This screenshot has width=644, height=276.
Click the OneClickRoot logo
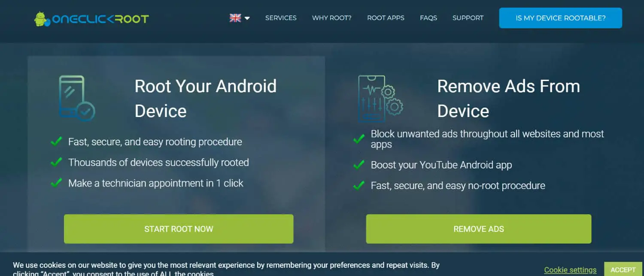pyautogui.click(x=91, y=18)
